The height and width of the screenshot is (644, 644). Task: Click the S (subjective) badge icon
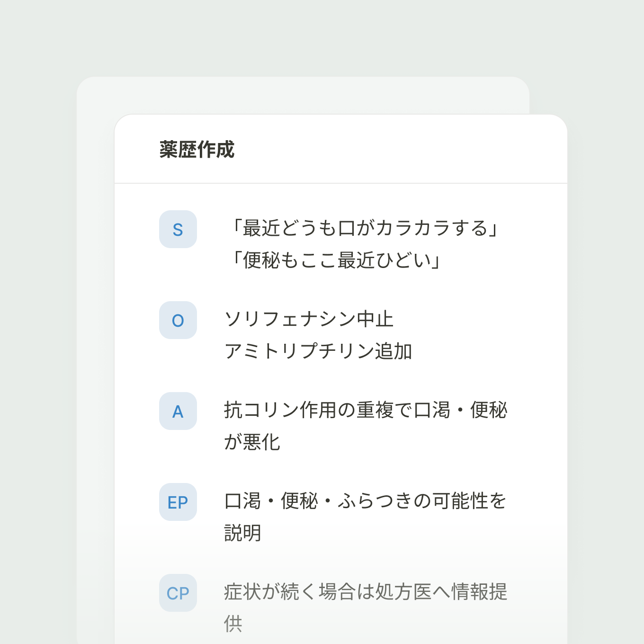pyautogui.click(x=178, y=229)
